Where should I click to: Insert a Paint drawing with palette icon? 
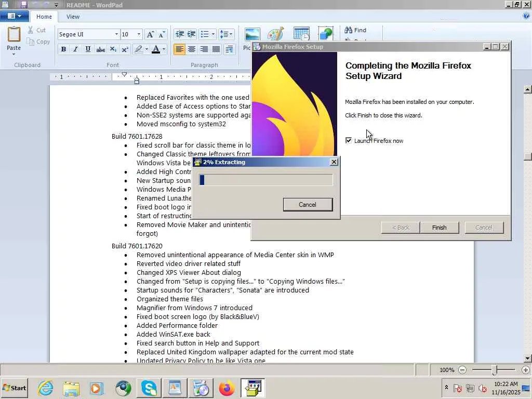click(276, 34)
